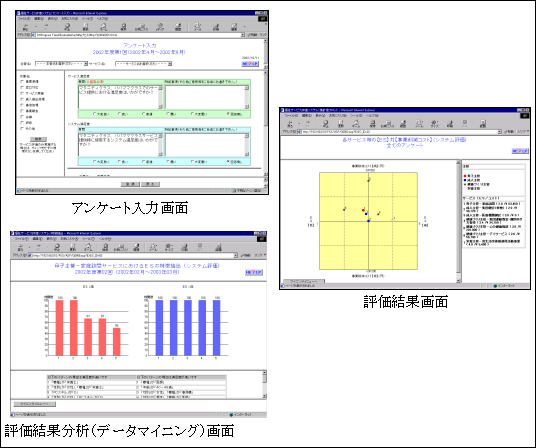536x448 pixels.
Task: Select leftmost radio option in green service satisfaction row
Action: click(x=95, y=114)
